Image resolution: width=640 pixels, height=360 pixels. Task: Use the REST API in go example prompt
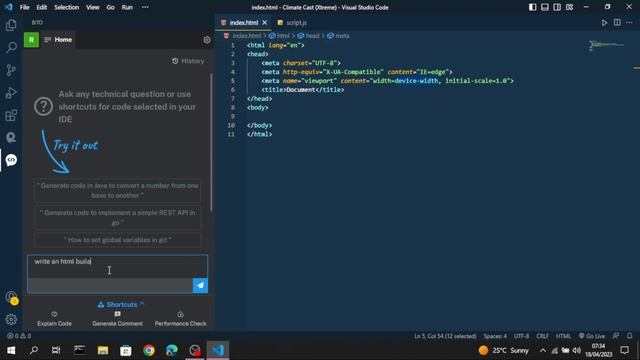click(x=118, y=218)
